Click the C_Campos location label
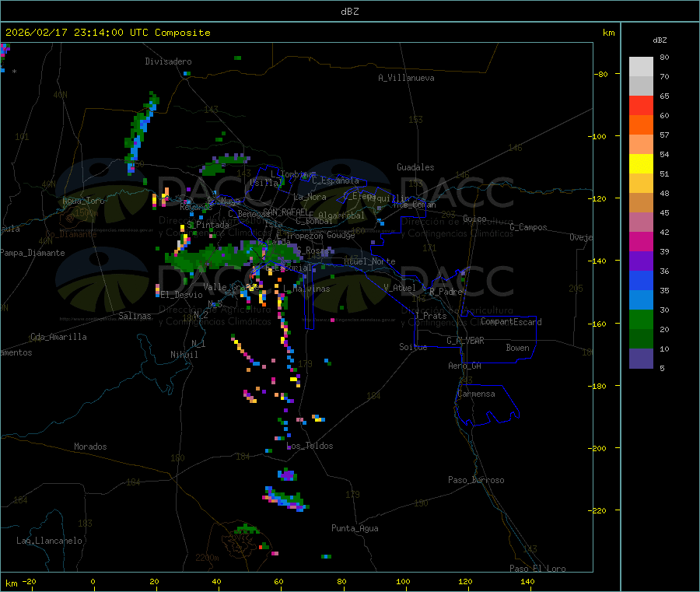The height and width of the screenshot is (592, 700). point(528,227)
